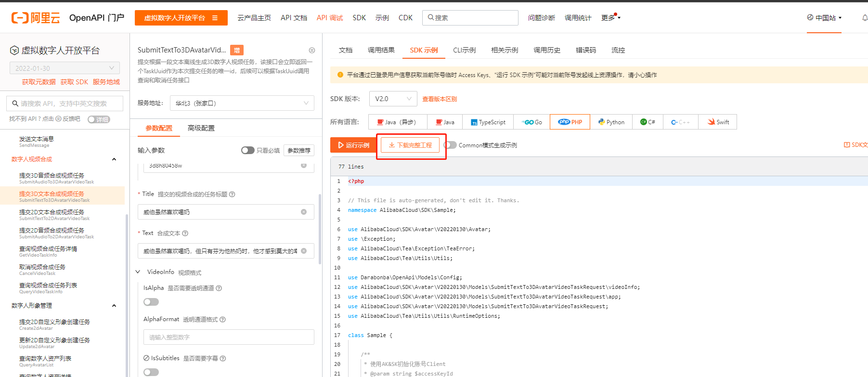
Task: Click the 运行示例 button
Action: pyautogui.click(x=353, y=145)
